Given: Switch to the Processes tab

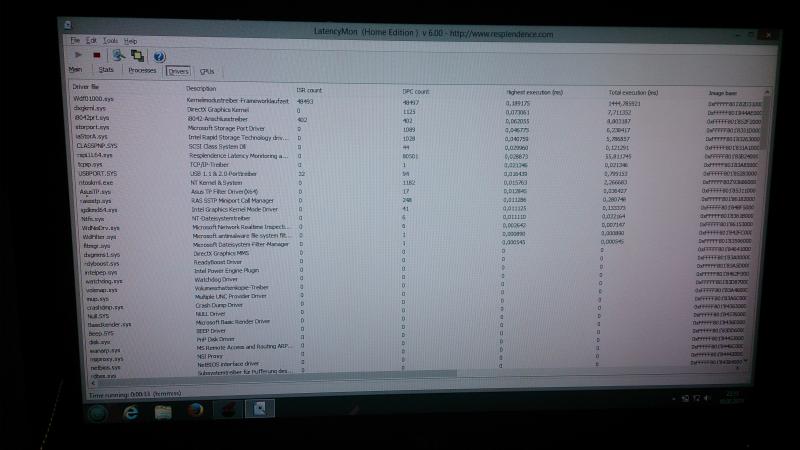Looking at the screenshot, I should tap(142, 70).
